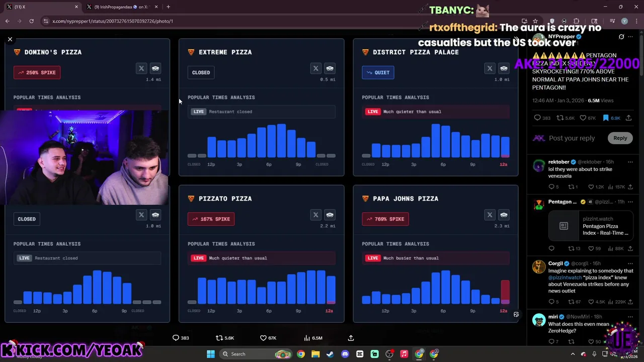The image size is (644, 362).
Task: Click the X icon on the Extreme Pizza card
Action: (x=315, y=68)
